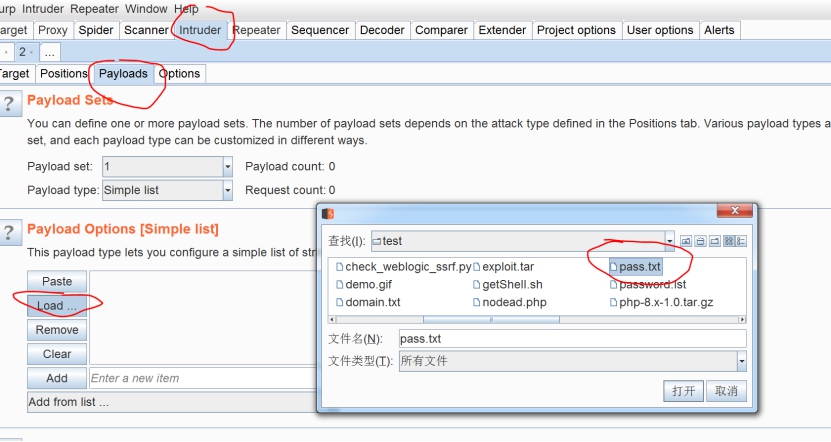Click the Load ... button
831x442 pixels.
pos(57,306)
